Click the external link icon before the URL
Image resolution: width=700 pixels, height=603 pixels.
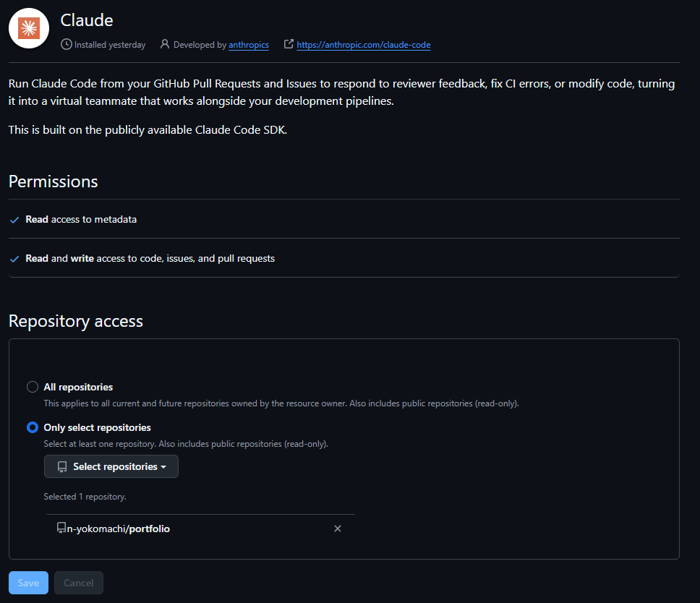coord(289,44)
